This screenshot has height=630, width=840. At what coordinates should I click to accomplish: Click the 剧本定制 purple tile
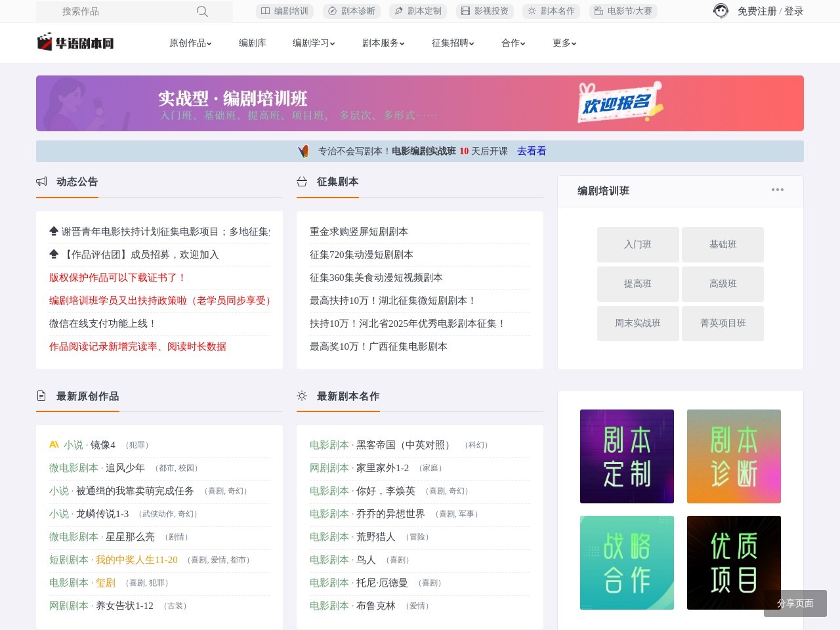627,456
